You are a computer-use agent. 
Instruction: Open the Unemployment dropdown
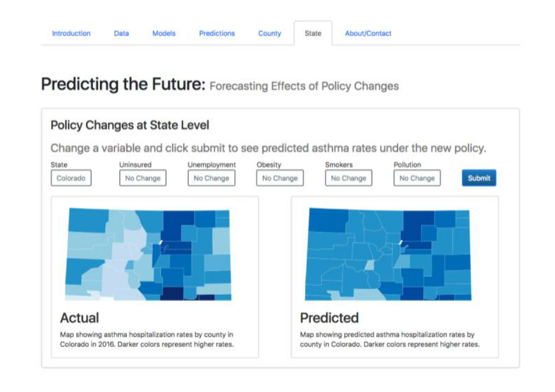pos(211,178)
